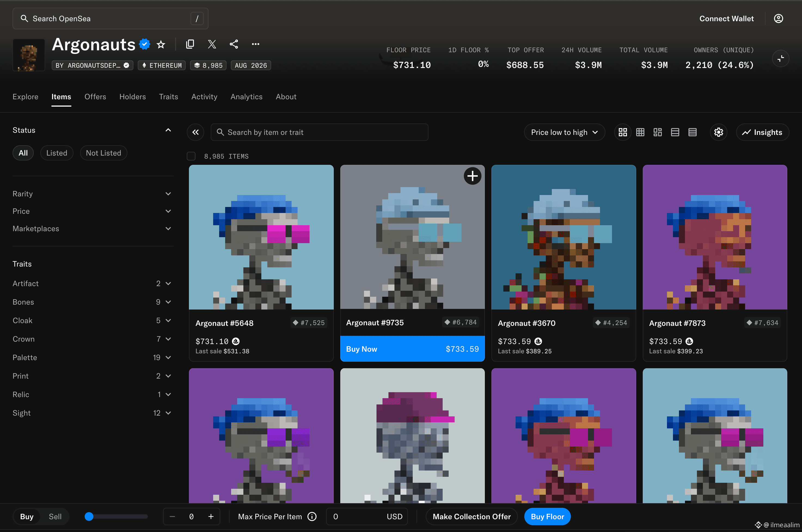Screen dimensions: 802x532
Task: Click the verified badge next to Argonauts
Action: point(145,44)
